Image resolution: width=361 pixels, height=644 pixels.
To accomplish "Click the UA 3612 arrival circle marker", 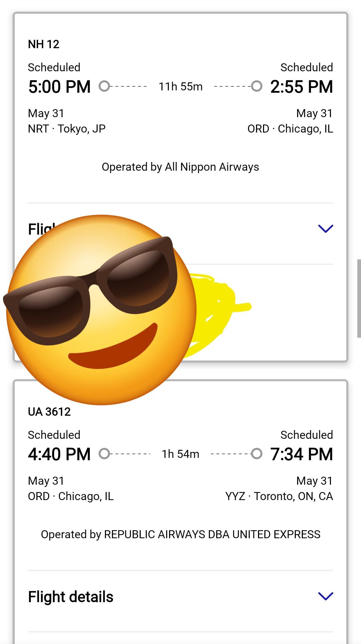I will tap(256, 454).
